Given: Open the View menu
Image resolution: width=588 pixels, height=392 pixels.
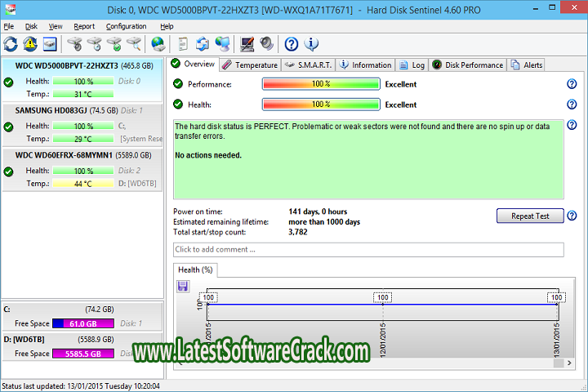Looking at the screenshot, I should pos(56,26).
